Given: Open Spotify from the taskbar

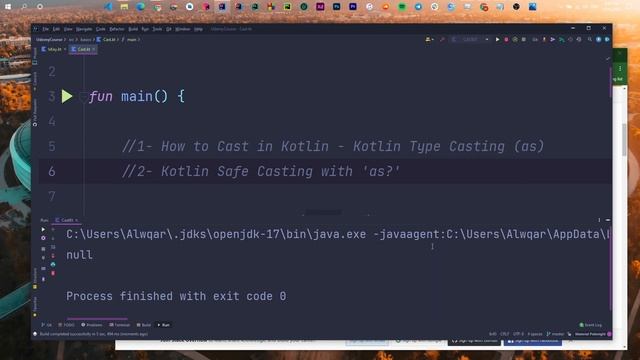Looking at the screenshot, I should 402,7.
